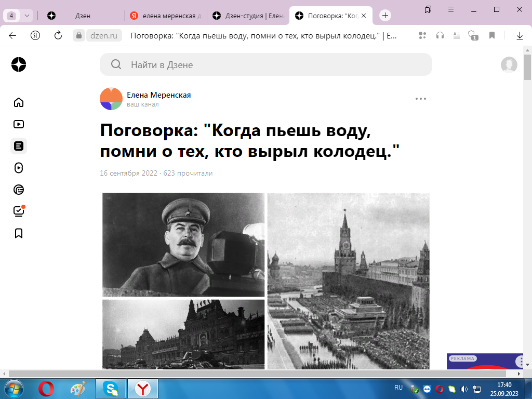532x399 pixels.
Task: Click the horizontal scrollbar at bottom
Action: (257, 374)
